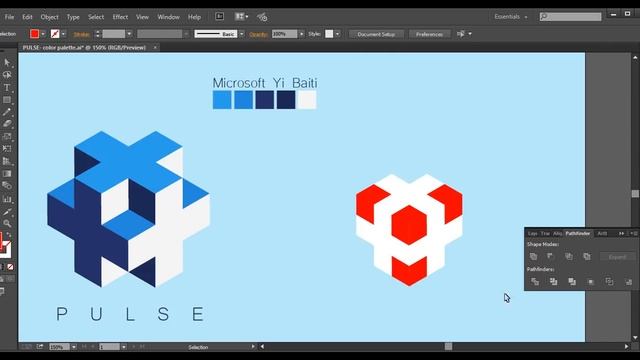Viewport: 640px width, 360px height.
Task: Open the Effect menu
Action: [120, 17]
